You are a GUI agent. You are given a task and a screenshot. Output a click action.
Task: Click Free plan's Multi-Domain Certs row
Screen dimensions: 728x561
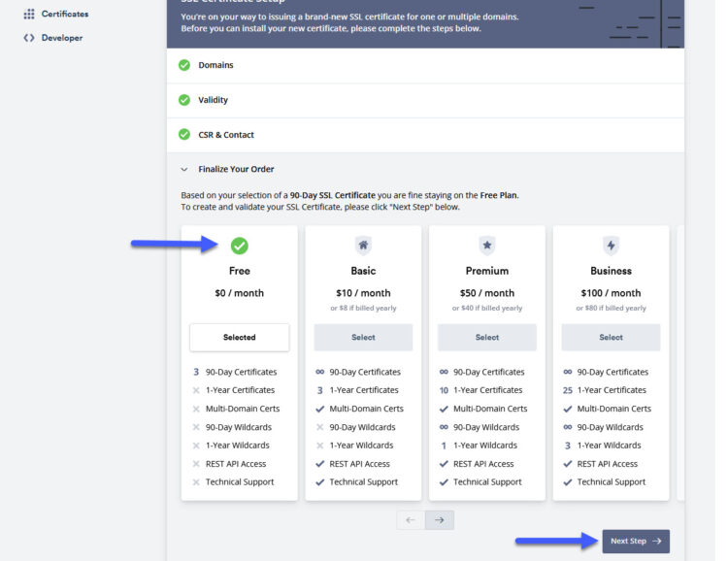[x=236, y=410]
